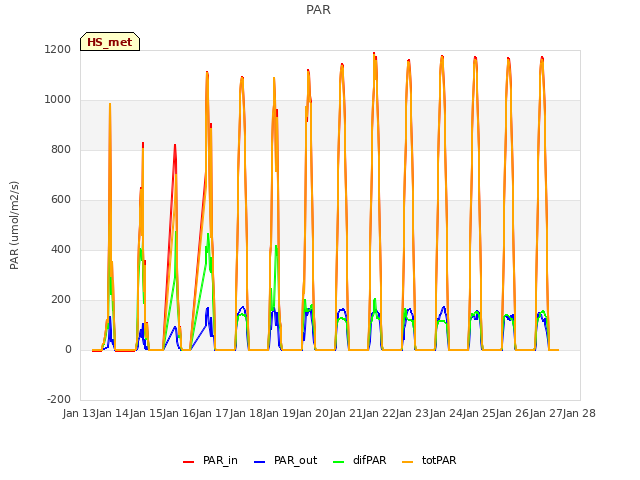The width and height of the screenshot is (640, 480).
Task: Click the orange totPAR legend swatch
Action: [407, 461]
